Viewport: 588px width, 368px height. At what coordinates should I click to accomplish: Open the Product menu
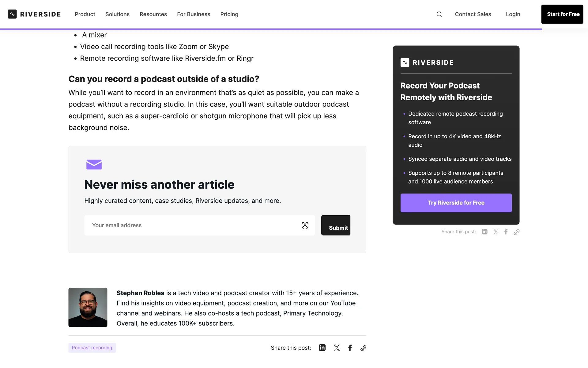[x=85, y=14]
